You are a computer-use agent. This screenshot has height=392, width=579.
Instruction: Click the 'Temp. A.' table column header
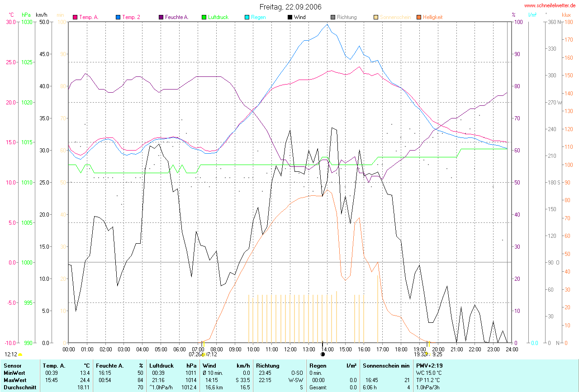54,366
